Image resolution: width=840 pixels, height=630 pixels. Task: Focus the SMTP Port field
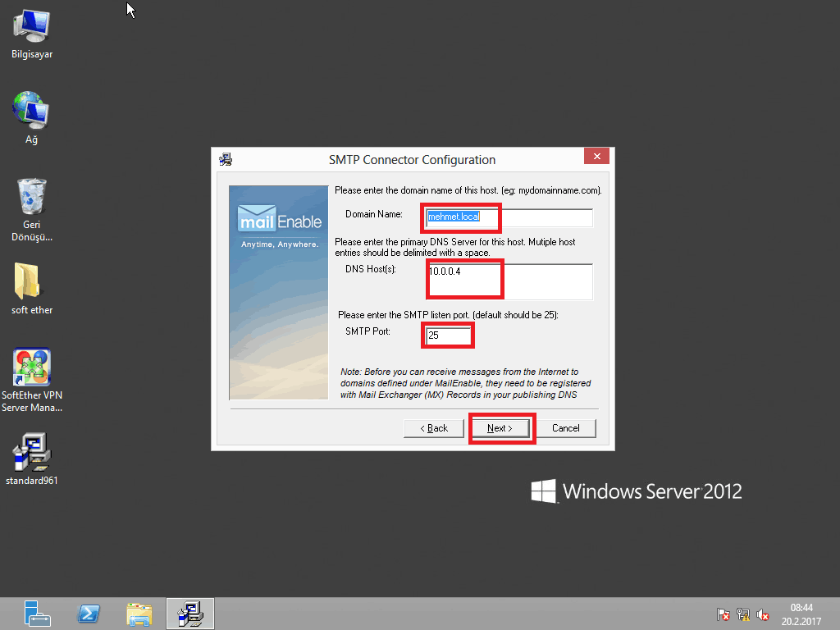449,335
